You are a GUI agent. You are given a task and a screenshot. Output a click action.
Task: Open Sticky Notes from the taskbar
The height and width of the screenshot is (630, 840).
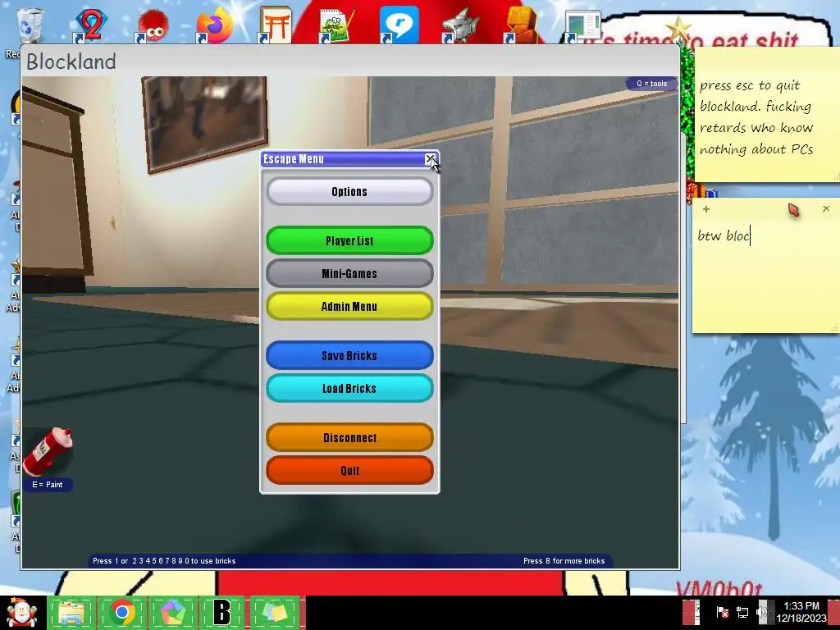274,612
